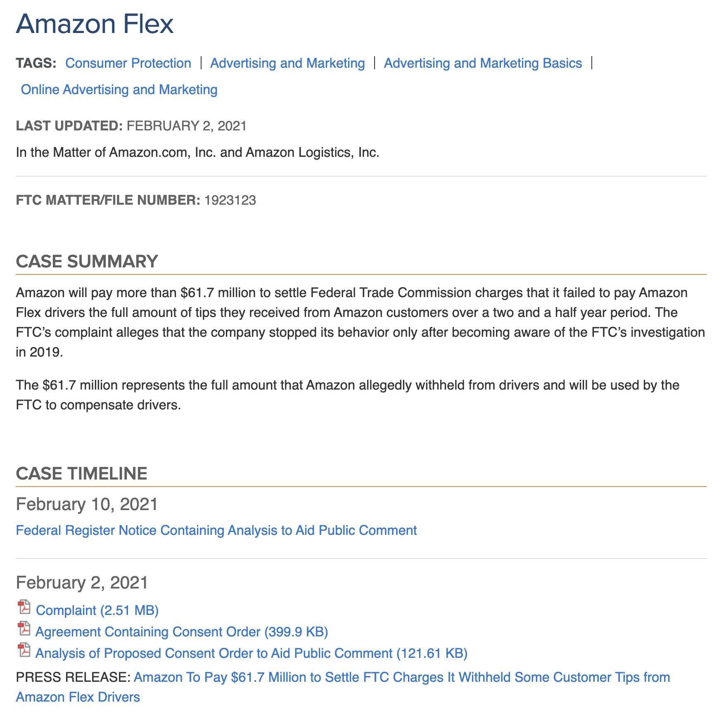Read the Amazon To Pay $61.7 Million press release
726x728 pixels.
401,677
